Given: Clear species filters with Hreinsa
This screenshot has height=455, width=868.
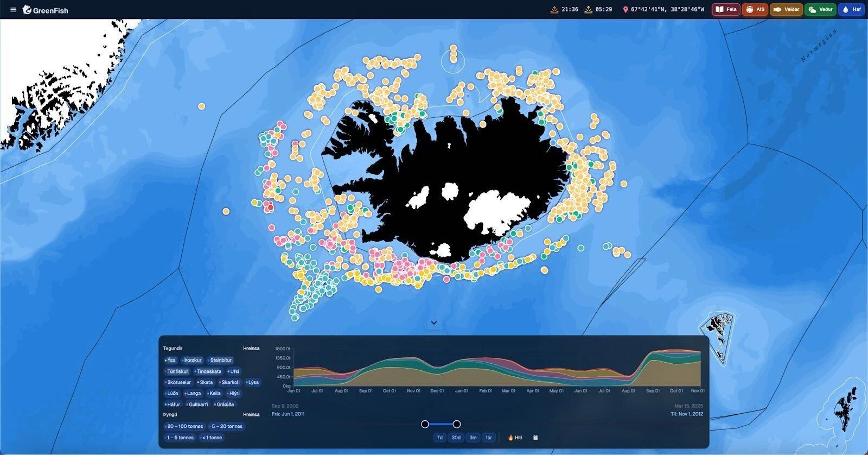Looking at the screenshot, I should tap(251, 349).
